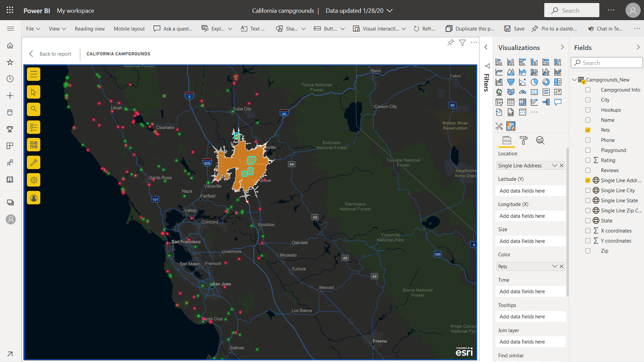Viewport: 644px width, 362px height.
Task: Open the File menu
Action: [x=33, y=29]
